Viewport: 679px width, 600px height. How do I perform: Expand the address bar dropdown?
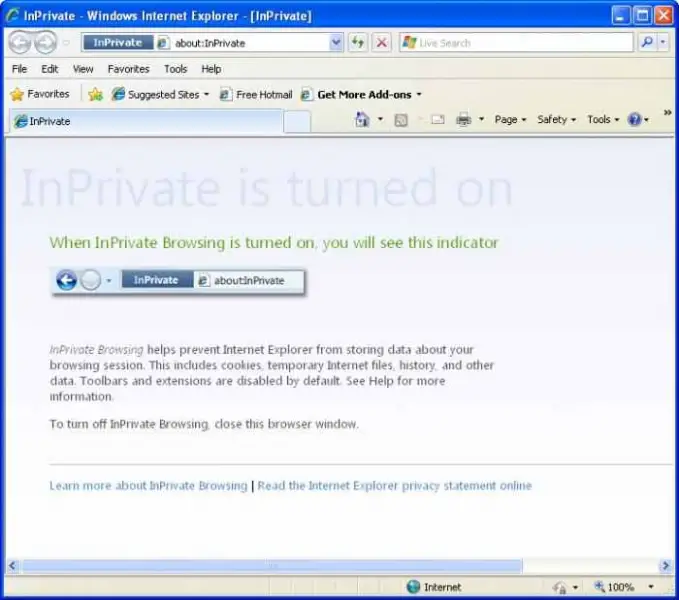(336, 42)
